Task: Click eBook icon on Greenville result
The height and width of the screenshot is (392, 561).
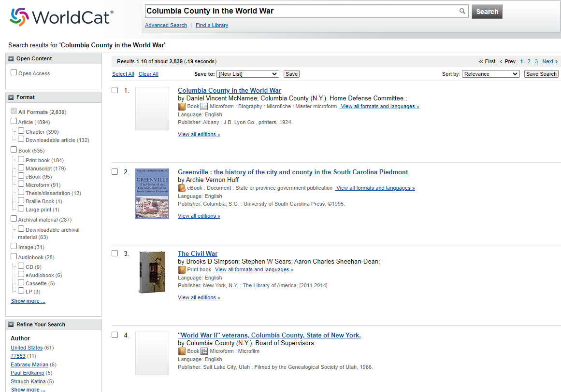Action: point(182,188)
